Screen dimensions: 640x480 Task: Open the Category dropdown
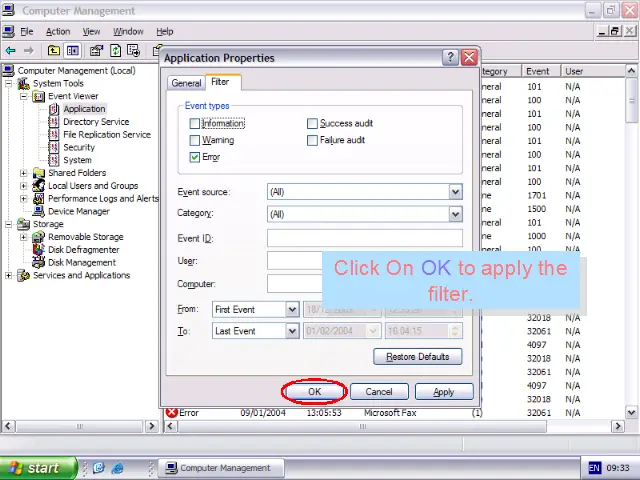coord(456,214)
